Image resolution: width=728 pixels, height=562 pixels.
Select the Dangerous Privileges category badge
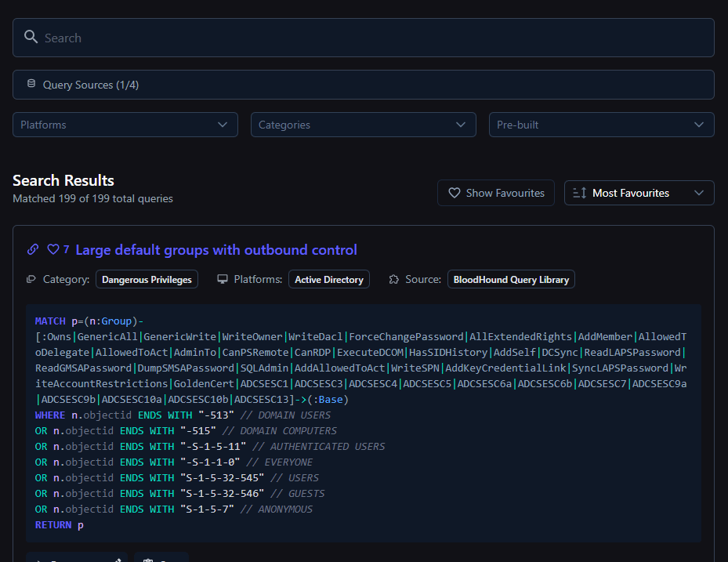(147, 279)
